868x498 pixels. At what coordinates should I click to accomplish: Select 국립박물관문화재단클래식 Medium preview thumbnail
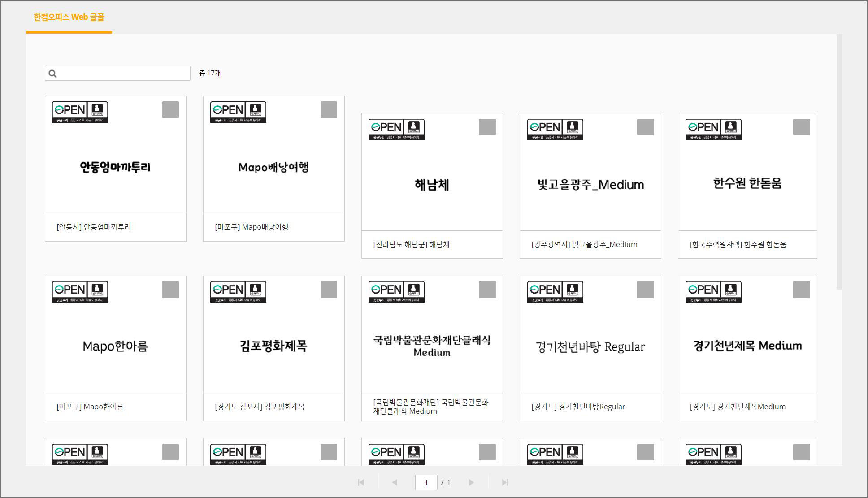(432, 346)
